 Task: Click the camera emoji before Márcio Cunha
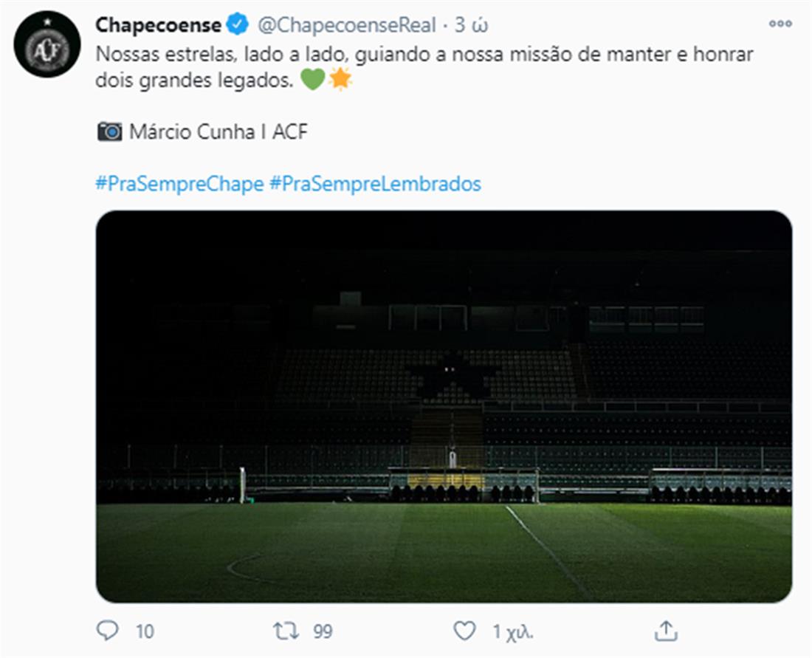(109, 132)
